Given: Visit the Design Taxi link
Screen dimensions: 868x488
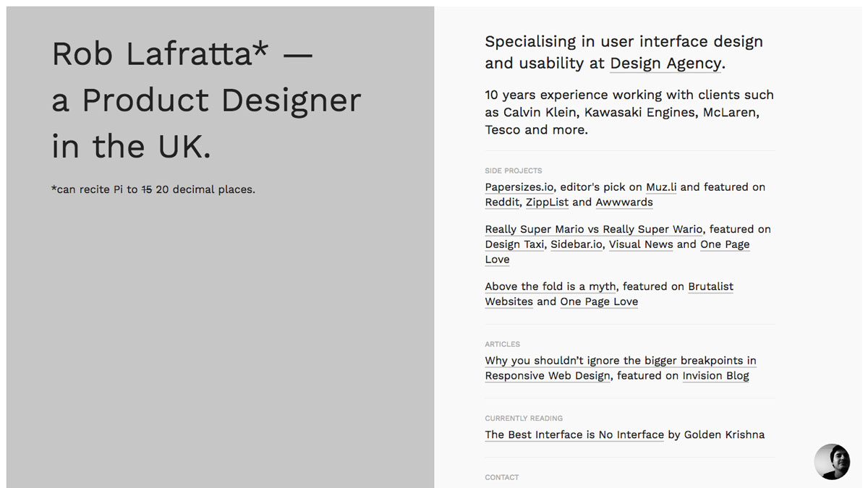Looking at the screenshot, I should coord(514,244).
